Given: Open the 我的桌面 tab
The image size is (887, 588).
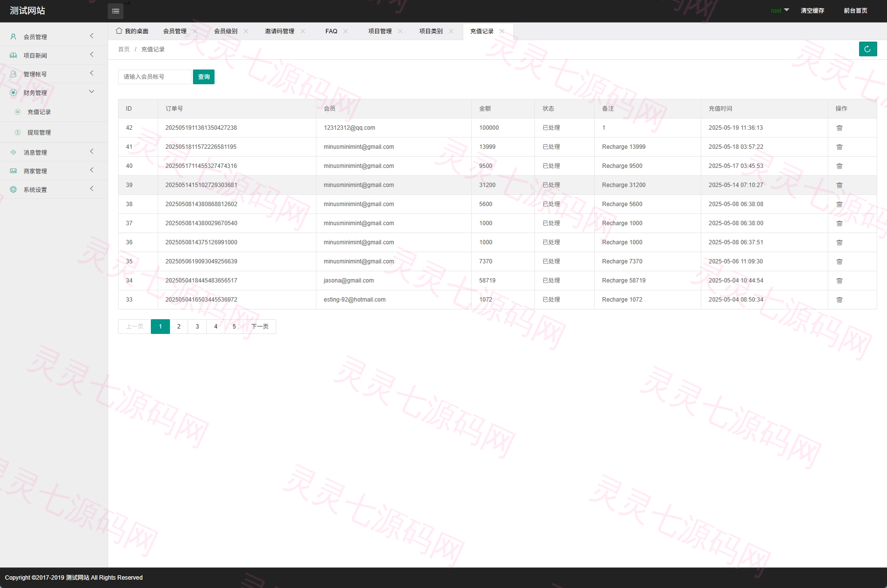Looking at the screenshot, I should pyautogui.click(x=132, y=31).
